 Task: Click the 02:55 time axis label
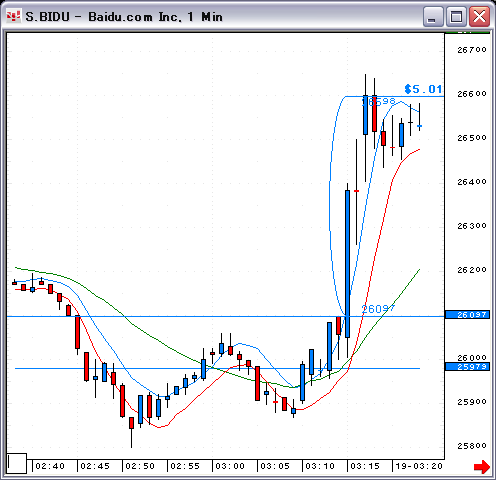tap(185, 466)
